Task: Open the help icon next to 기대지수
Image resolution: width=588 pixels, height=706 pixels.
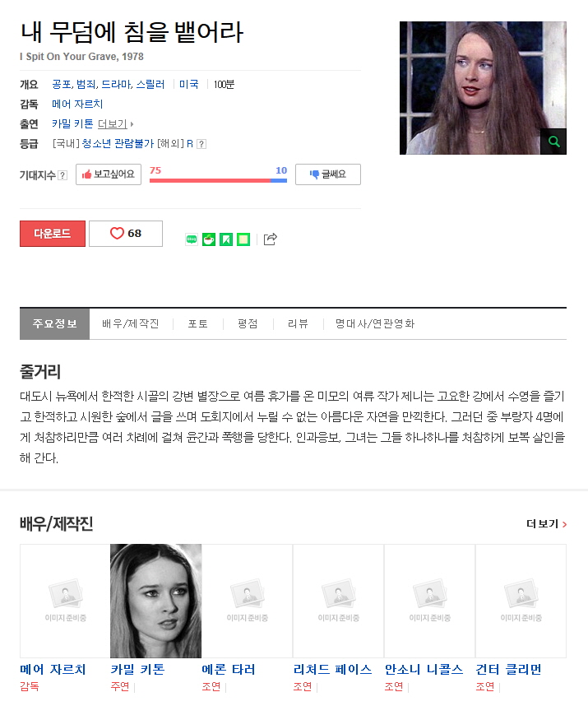Action: point(63,175)
